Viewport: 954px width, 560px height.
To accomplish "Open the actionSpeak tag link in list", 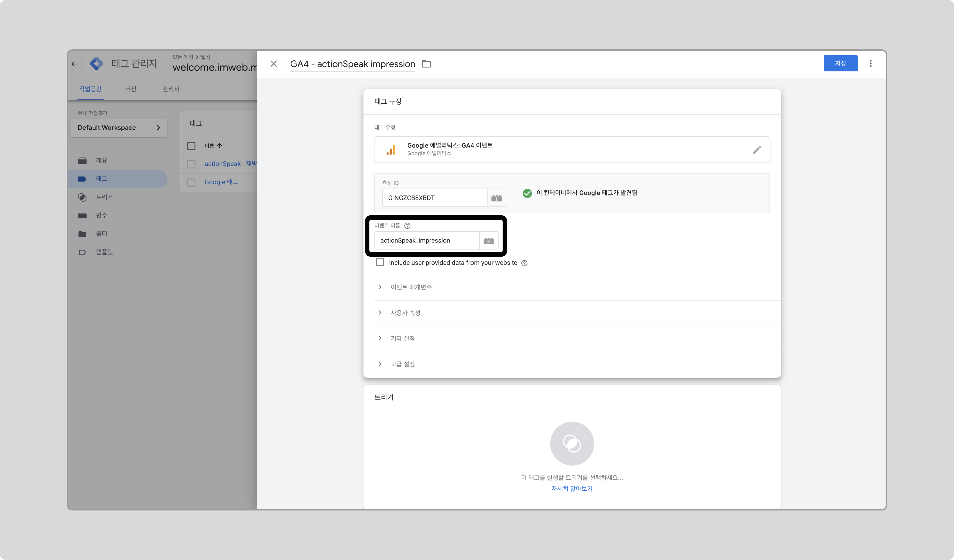I will [x=230, y=164].
